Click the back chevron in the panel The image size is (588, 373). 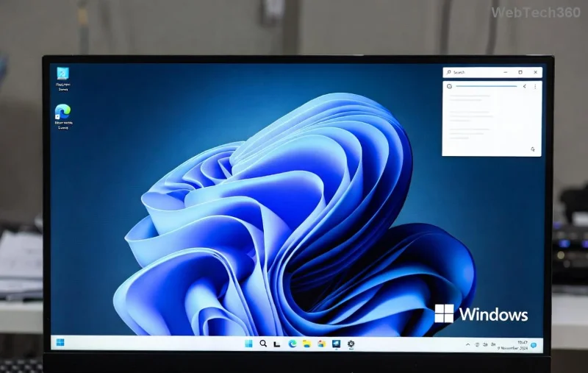pyautogui.click(x=525, y=86)
